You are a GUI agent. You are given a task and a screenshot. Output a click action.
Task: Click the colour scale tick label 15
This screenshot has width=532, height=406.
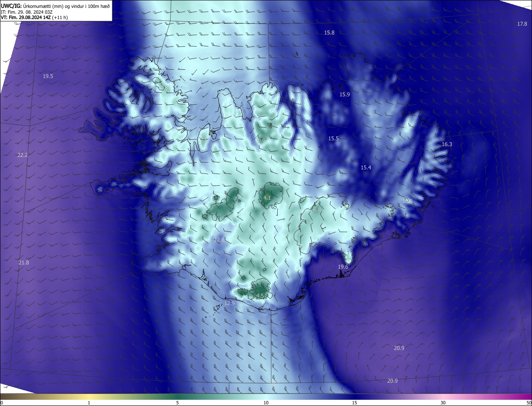[x=355, y=403]
